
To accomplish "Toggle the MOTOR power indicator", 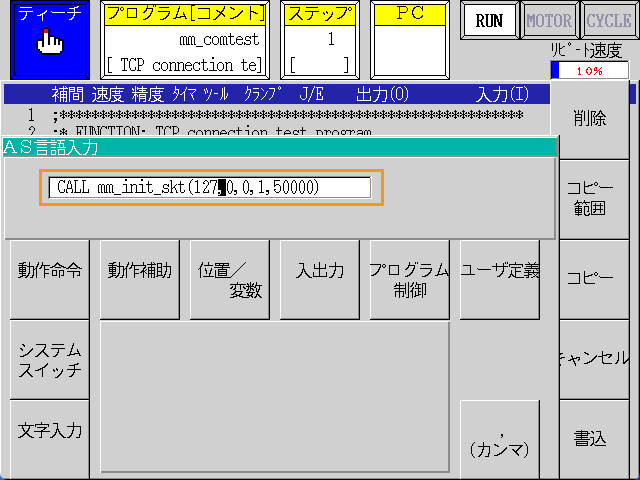I will (549, 20).
